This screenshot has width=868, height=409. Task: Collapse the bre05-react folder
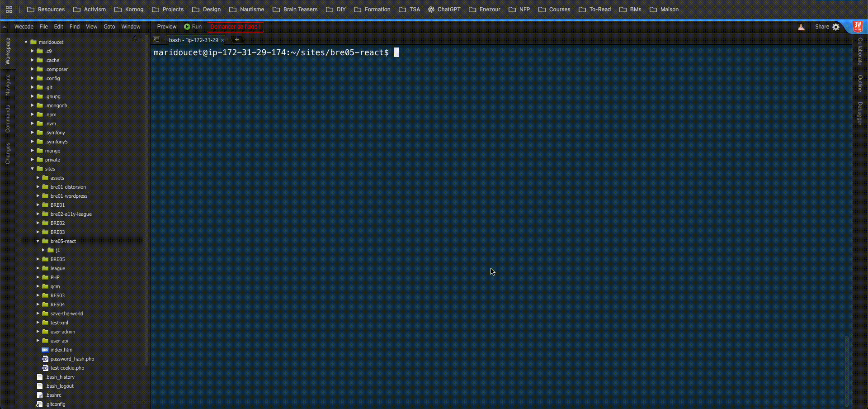39,241
